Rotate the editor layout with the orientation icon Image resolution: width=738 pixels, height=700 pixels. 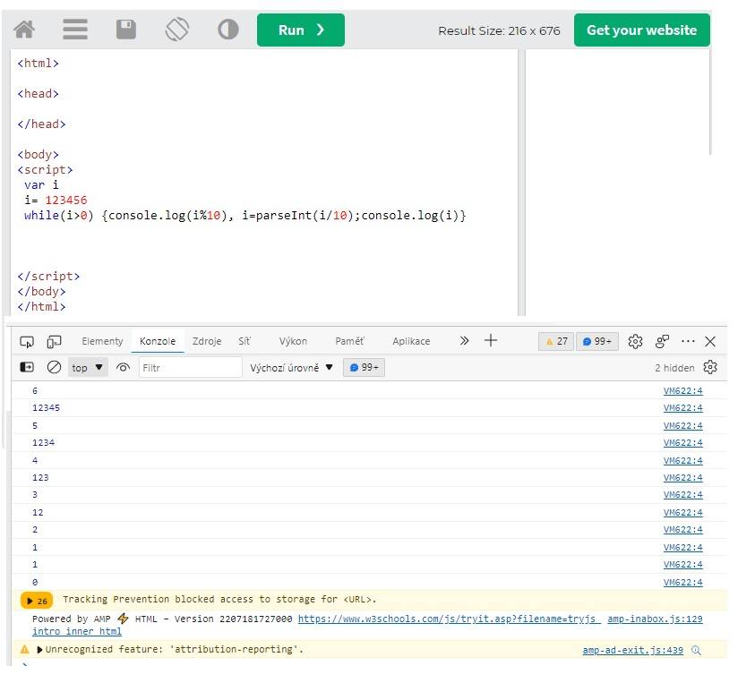coord(177,30)
